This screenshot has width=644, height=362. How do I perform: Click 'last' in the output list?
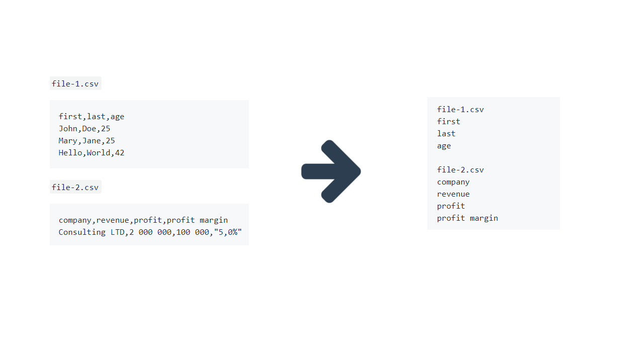[446, 134]
